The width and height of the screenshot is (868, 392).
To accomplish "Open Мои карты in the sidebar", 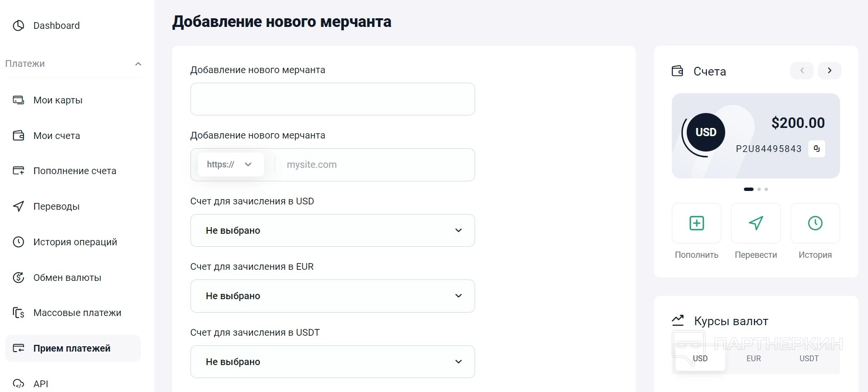I will click(x=58, y=100).
